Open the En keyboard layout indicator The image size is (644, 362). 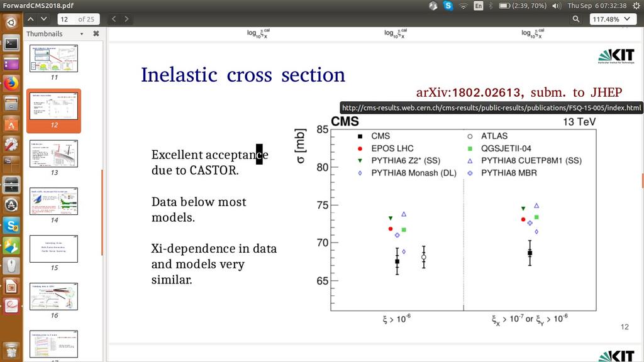point(479,6)
